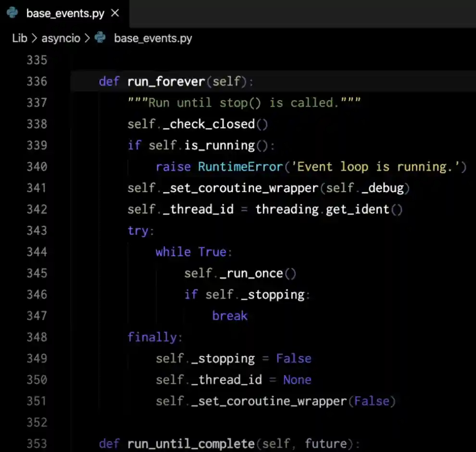Open the base_events.py breadcrumb segment

click(x=153, y=38)
